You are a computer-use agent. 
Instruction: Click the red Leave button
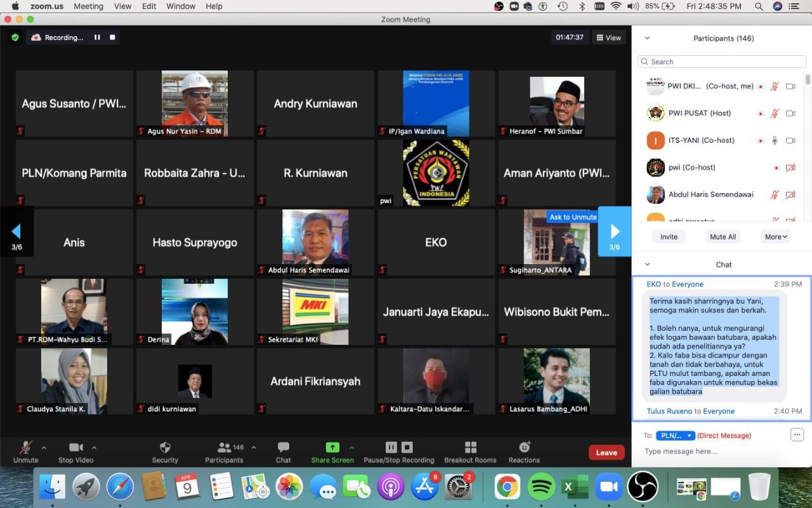[606, 453]
